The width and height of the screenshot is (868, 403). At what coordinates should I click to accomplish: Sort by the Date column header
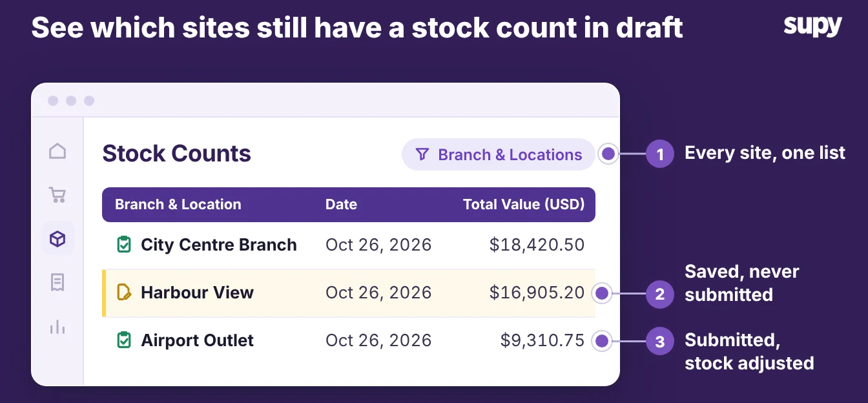pyautogui.click(x=341, y=205)
